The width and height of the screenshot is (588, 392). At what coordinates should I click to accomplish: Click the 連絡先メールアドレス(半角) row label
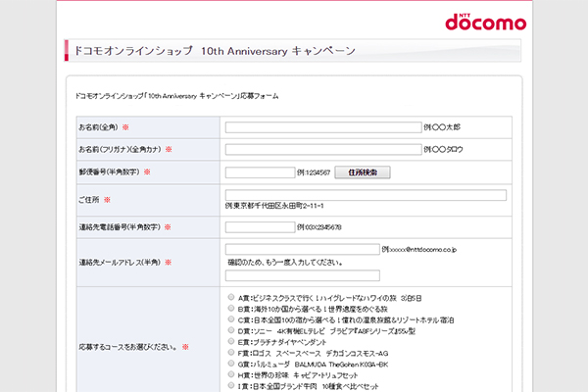coord(120,263)
